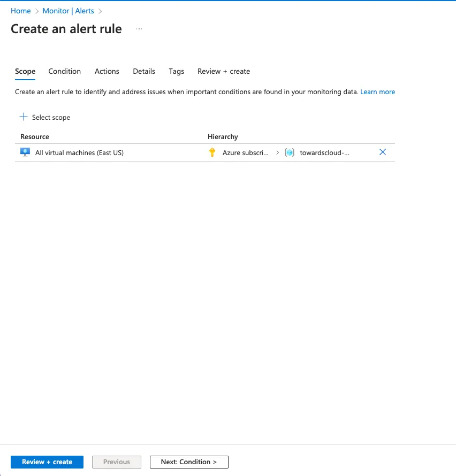Click the plus icon beside Select scope
The height and width of the screenshot is (476, 456).
(24, 117)
